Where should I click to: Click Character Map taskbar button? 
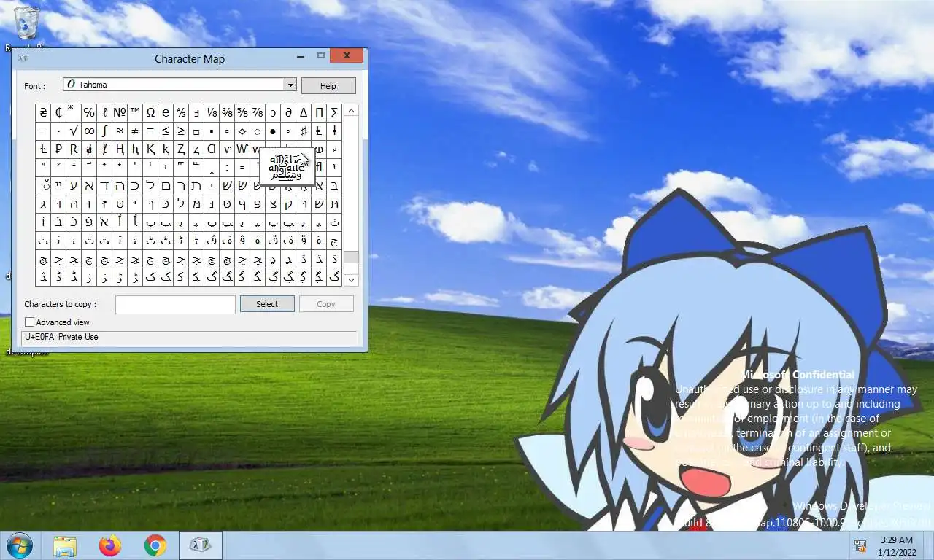[x=201, y=545]
